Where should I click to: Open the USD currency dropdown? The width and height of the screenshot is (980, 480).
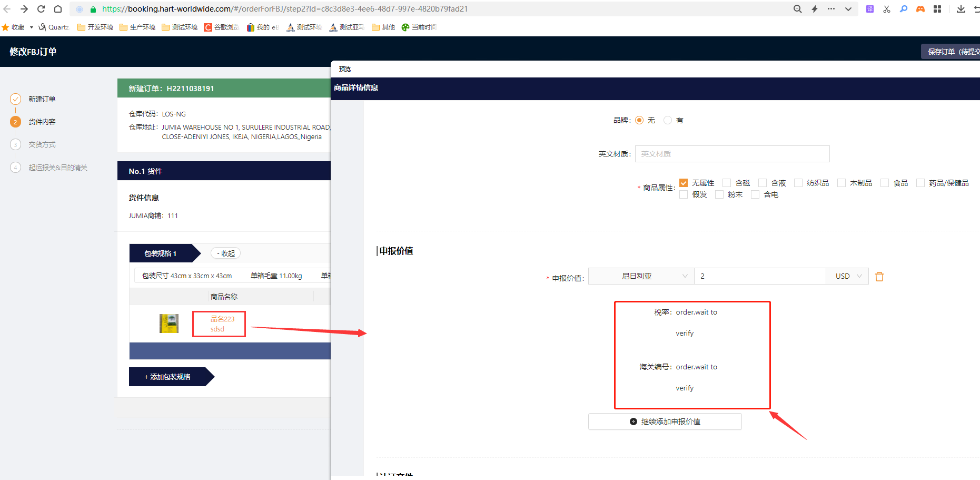coord(847,276)
